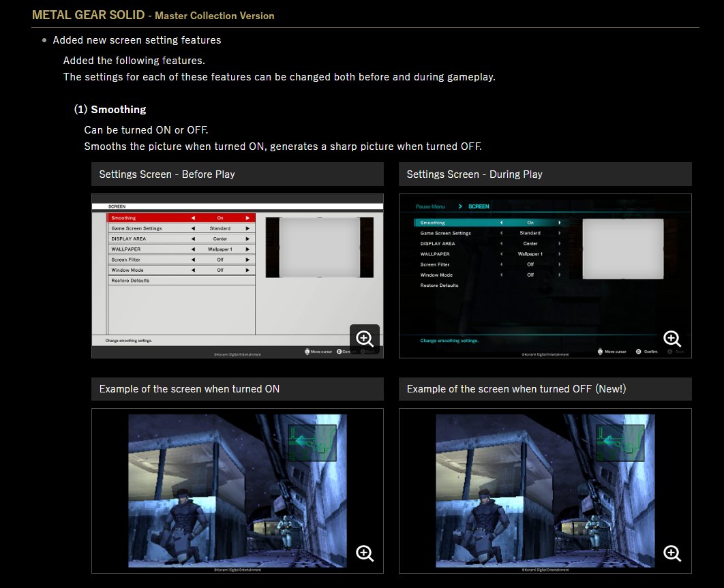Screen dimensions: 724x588
Task: Select the Pause Menu breadcrumb item
Action: point(429,206)
